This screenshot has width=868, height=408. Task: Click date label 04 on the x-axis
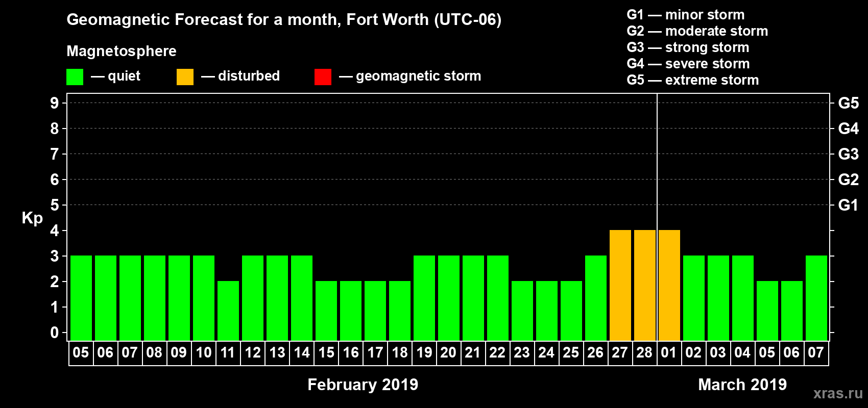pyautogui.click(x=742, y=352)
